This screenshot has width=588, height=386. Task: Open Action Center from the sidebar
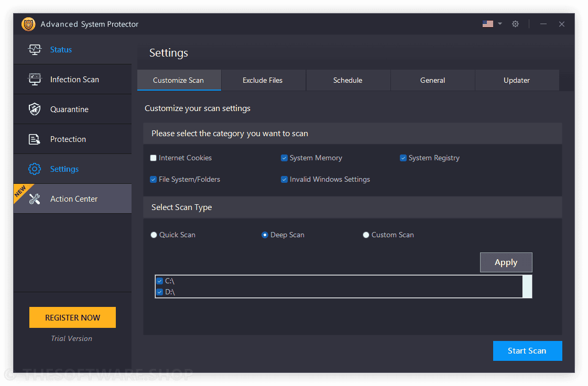[x=72, y=199]
